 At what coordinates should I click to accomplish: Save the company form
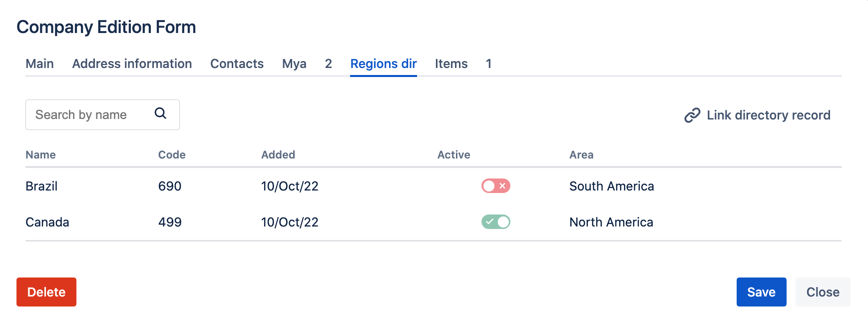click(761, 292)
